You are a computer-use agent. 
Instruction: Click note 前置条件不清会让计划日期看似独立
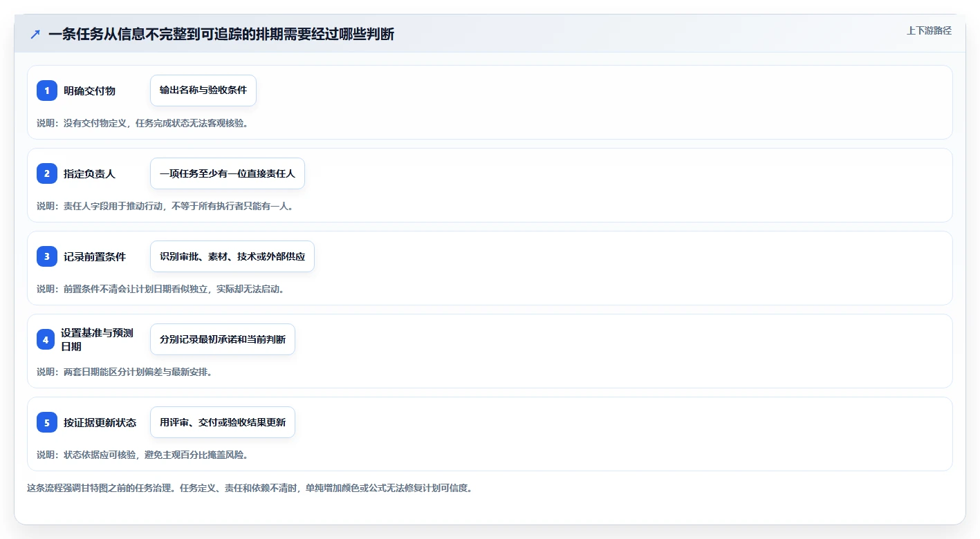pyautogui.click(x=160, y=289)
